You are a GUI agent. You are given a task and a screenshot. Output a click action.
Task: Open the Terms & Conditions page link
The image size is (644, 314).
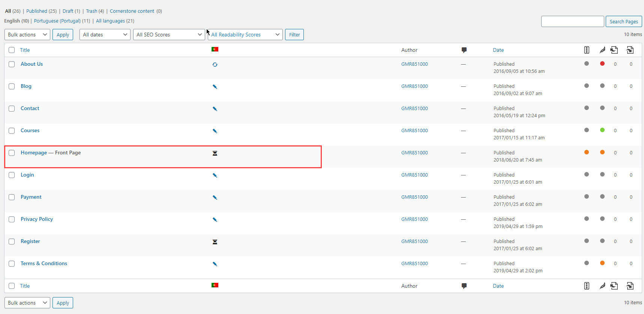[x=44, y=264]
